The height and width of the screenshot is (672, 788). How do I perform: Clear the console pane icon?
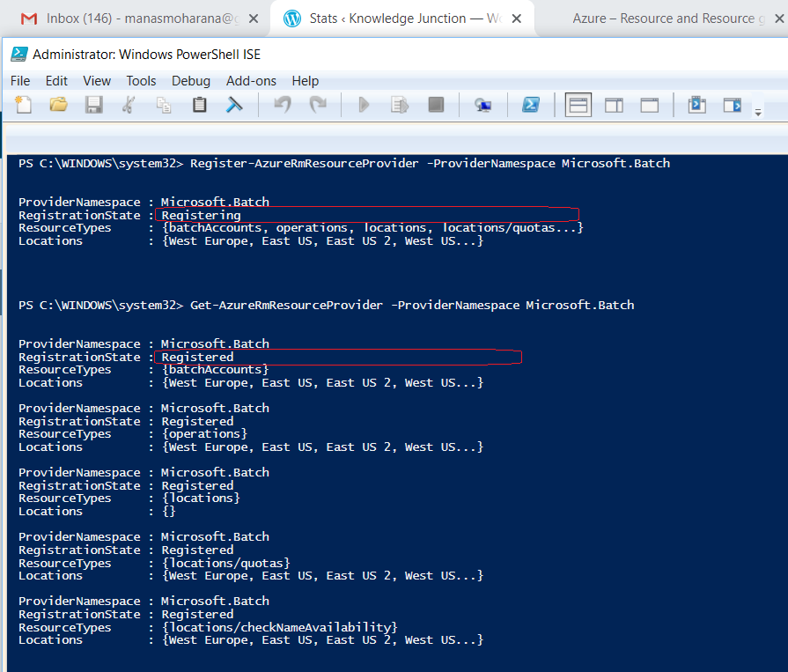pos(234,105)
